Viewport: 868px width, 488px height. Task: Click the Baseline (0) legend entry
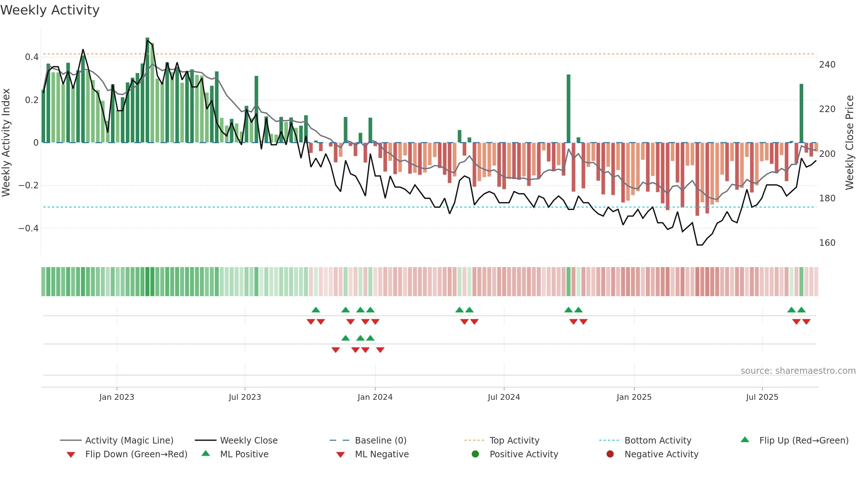coord(368,440)
